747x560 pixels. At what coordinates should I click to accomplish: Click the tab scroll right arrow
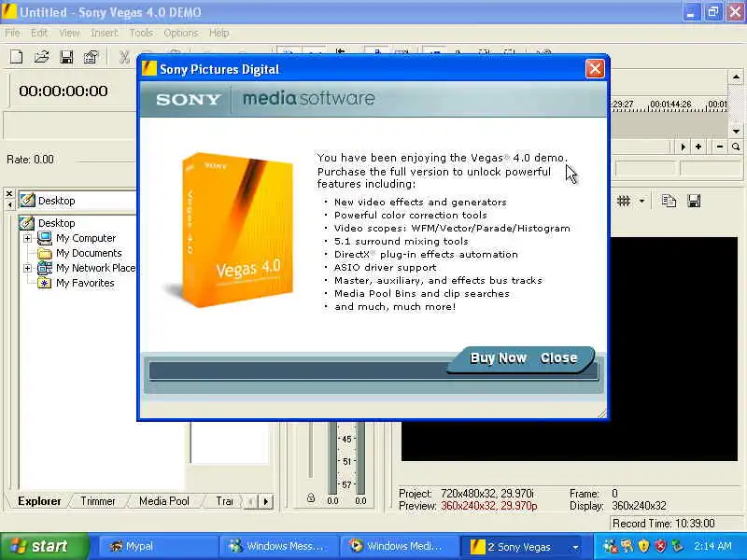tap(266, 501)
